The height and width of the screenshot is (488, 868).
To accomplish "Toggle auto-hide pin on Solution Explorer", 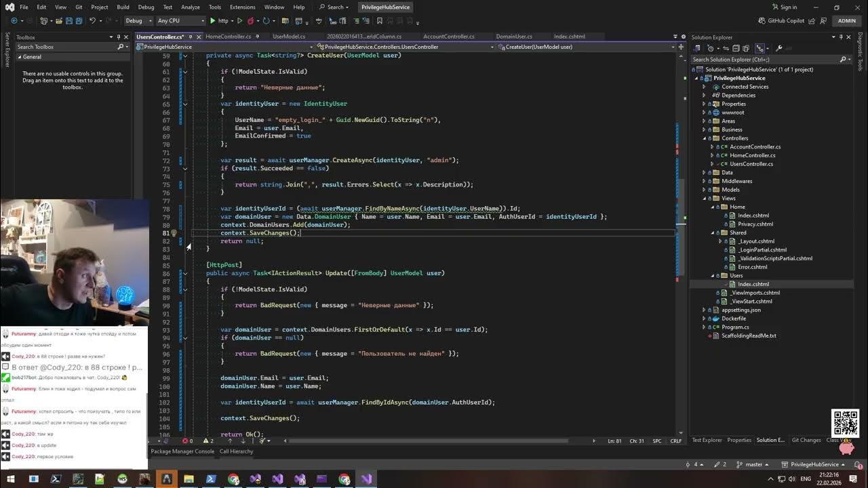I will 841,37.
